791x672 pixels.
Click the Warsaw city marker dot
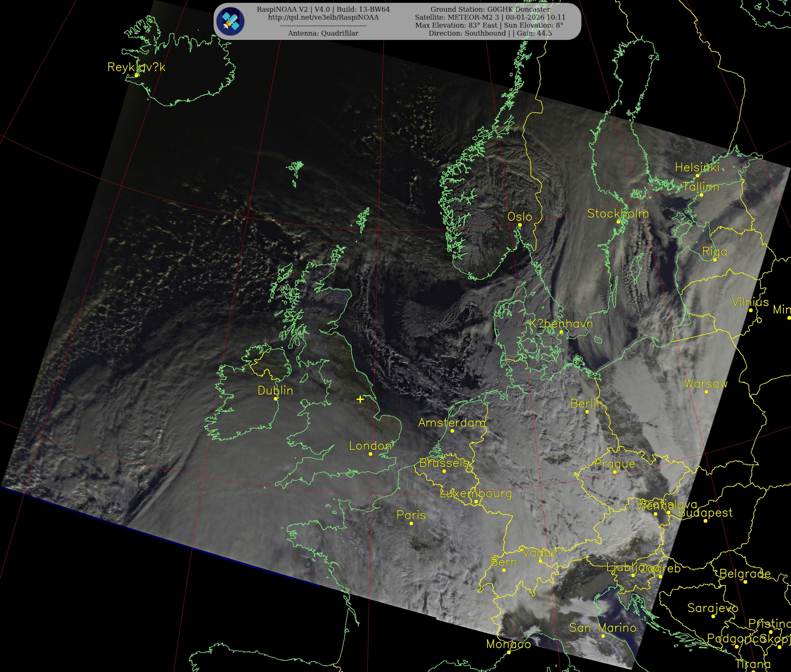tap(706, 392)
